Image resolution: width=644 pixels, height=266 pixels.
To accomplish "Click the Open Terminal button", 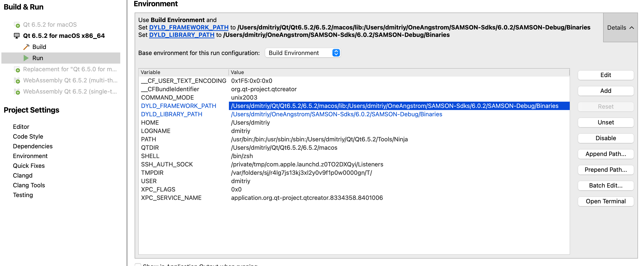I will pos(605,201).
